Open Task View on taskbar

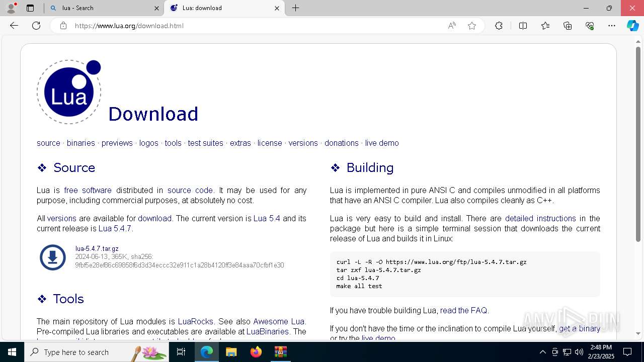(x=181, y=352)
